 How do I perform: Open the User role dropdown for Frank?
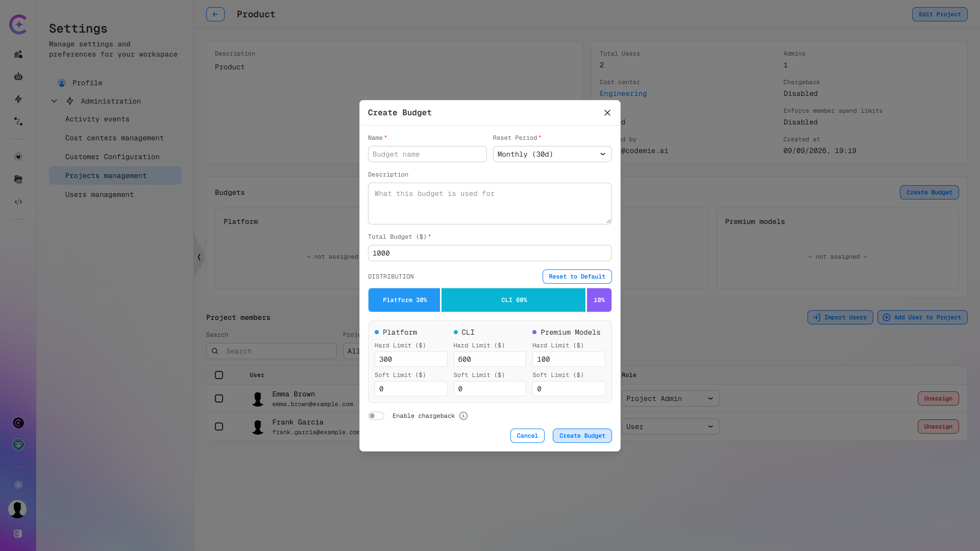670,427
